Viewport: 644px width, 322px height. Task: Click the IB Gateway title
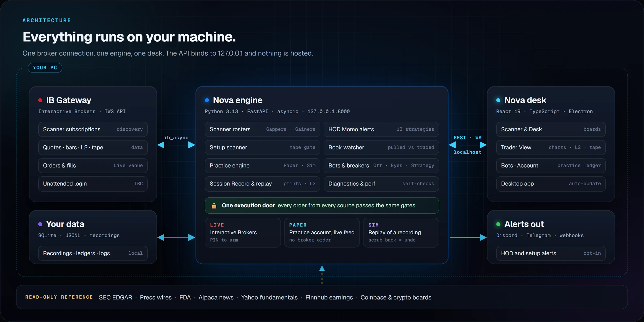click(x=69, y=100)
